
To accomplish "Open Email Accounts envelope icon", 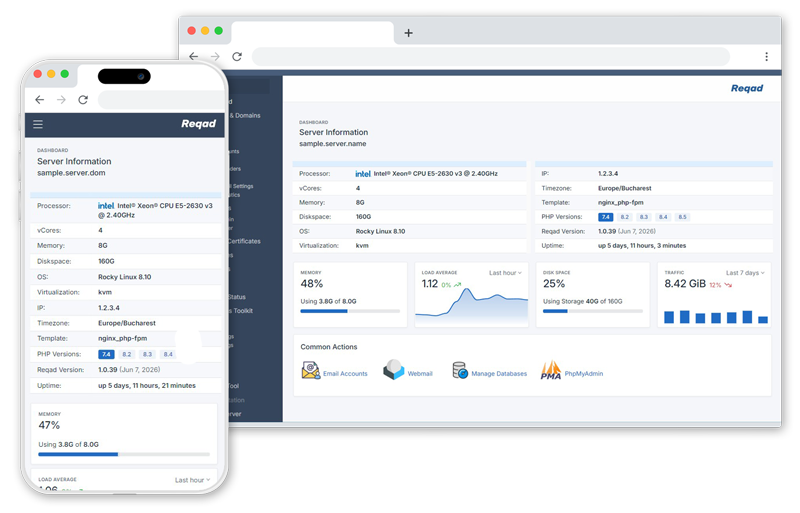I will pos(310,370).
